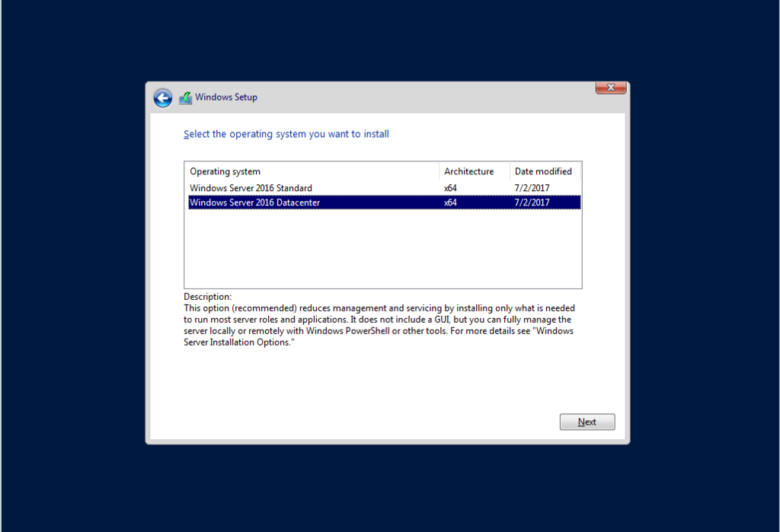
Task: Click x64 in the Standard row
Action: (x=450, y=188)
